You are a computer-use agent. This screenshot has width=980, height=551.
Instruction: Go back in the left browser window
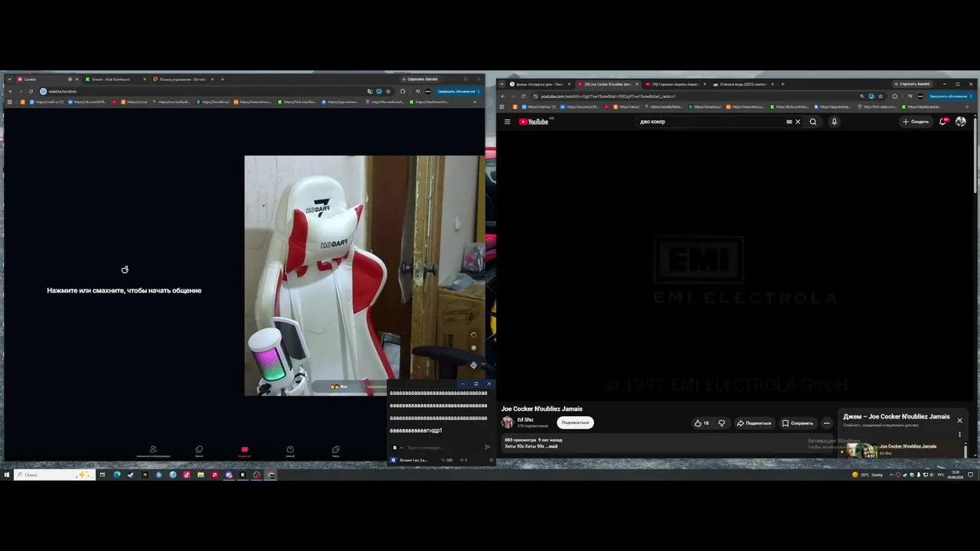tap(10, 91)
